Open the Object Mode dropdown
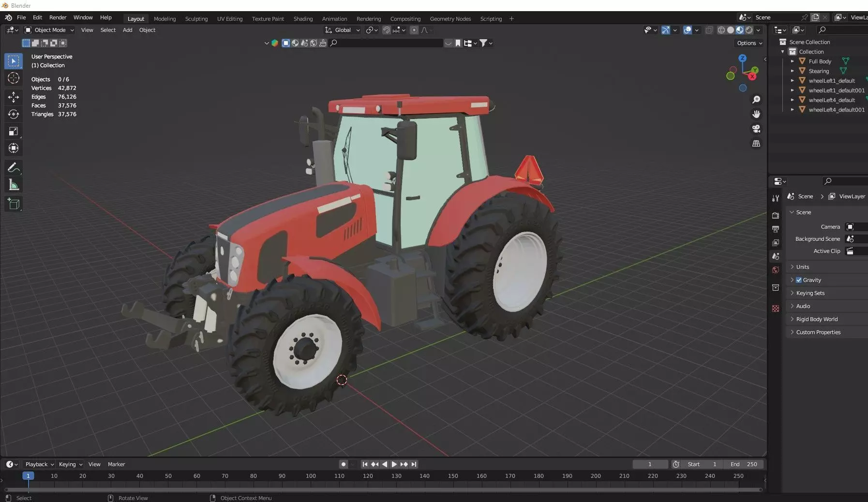 (x=49, y=30)
